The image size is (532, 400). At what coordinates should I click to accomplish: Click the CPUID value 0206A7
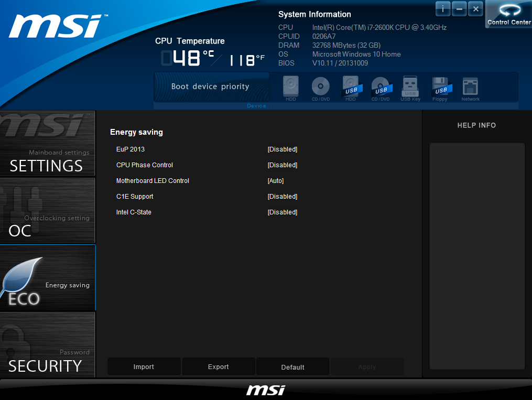pyautogui.click(x=324, y=36)
